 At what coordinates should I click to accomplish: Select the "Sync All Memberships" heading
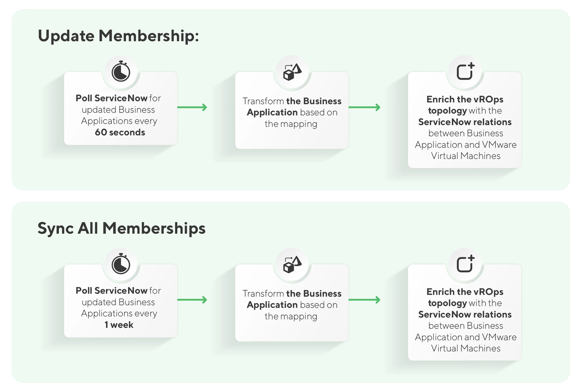click(121, 228)
